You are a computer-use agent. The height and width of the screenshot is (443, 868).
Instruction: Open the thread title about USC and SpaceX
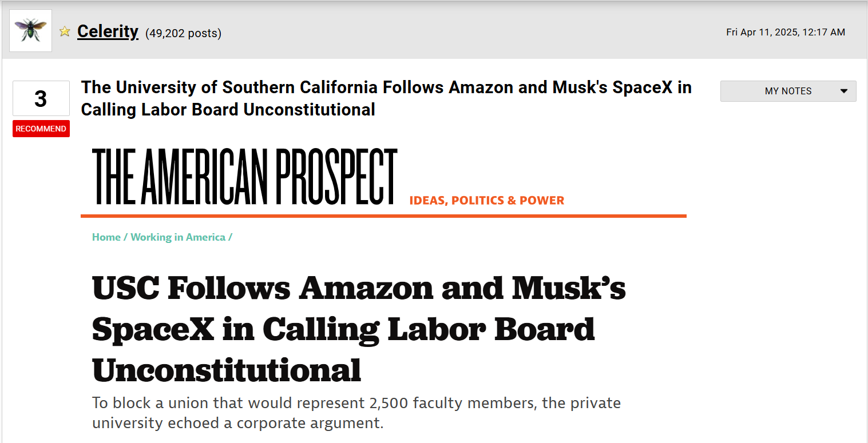[386, 98]
